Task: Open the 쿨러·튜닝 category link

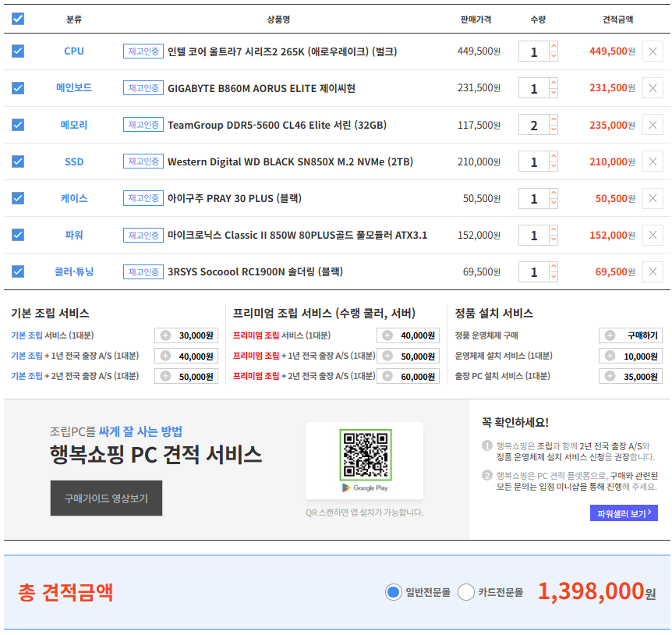Action: click(x=74, y=271)
